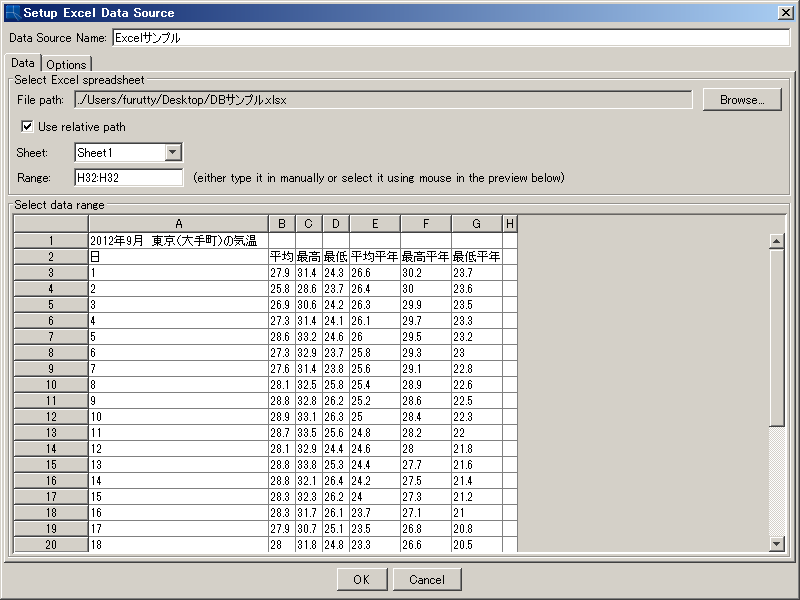Select row 20 header
The image size is (800, 600).
point(51,544)
